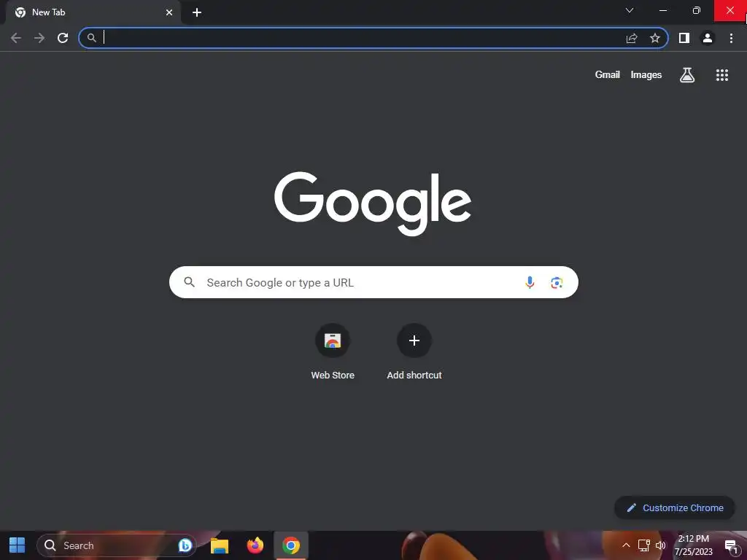Viewport: 747px width, 560px height.
Task: Open the Google apps grid
Action: pyautogui.click(x=721, y=75)
